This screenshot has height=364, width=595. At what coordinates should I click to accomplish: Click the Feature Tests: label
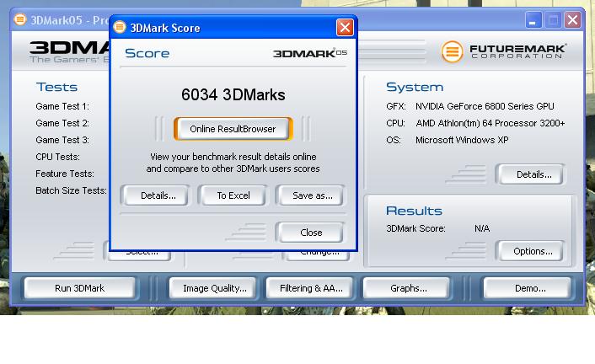65,174
